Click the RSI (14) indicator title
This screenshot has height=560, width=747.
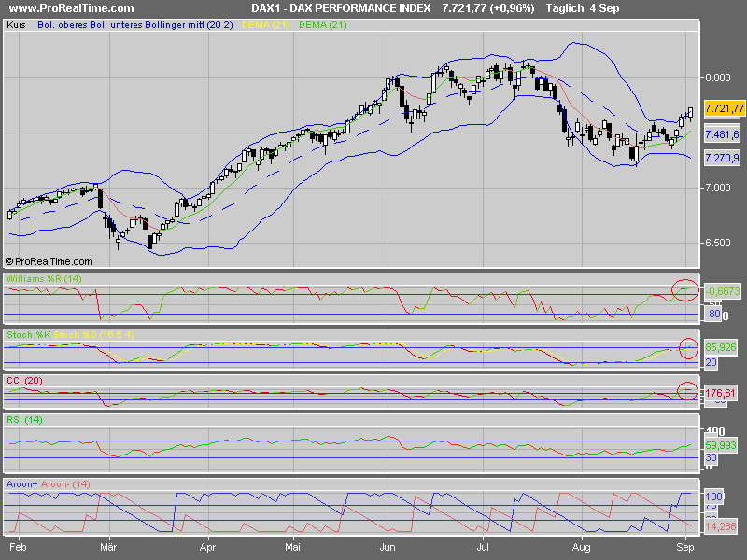click(24, 419)
